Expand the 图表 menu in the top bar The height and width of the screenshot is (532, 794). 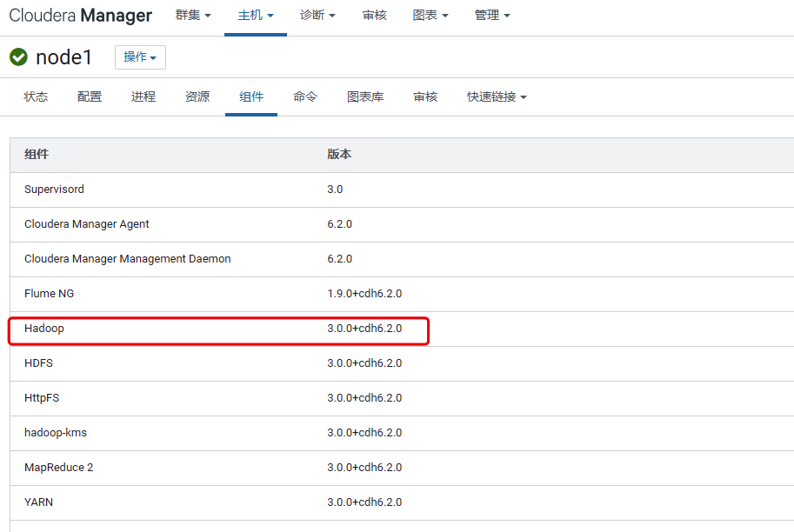[430, 16]
